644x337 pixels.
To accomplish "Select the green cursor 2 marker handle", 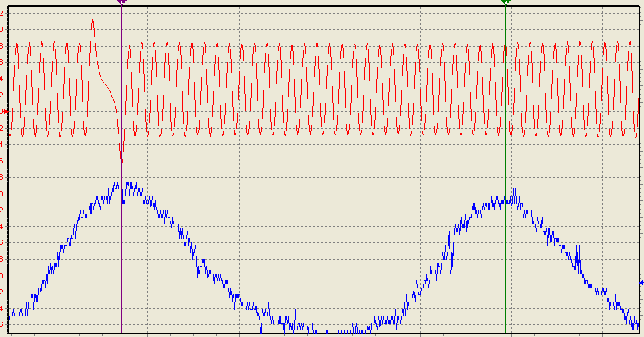I will tap(506, 2).
